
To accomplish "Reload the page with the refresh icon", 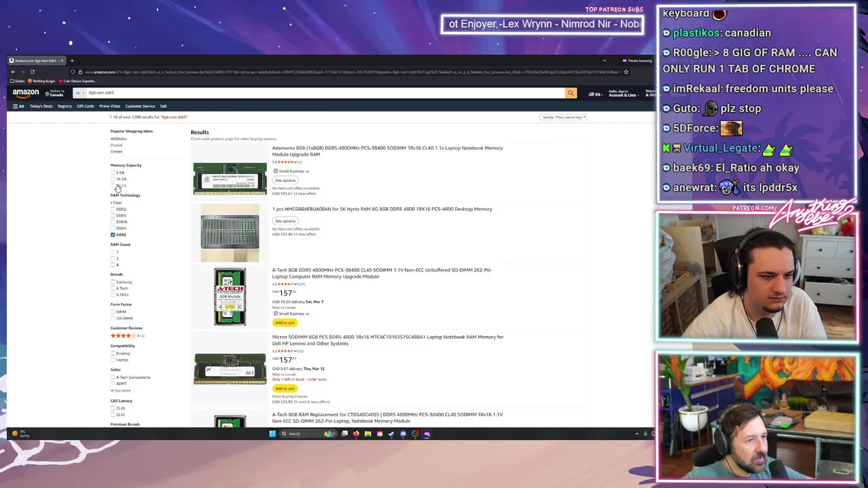I will pos(32,72).
